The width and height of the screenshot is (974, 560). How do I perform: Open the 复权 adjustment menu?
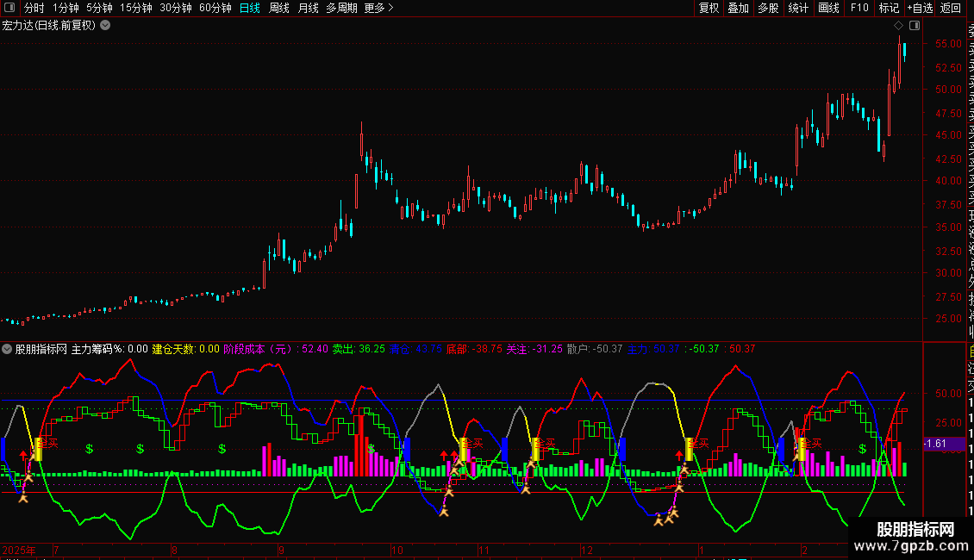[709, 8]
